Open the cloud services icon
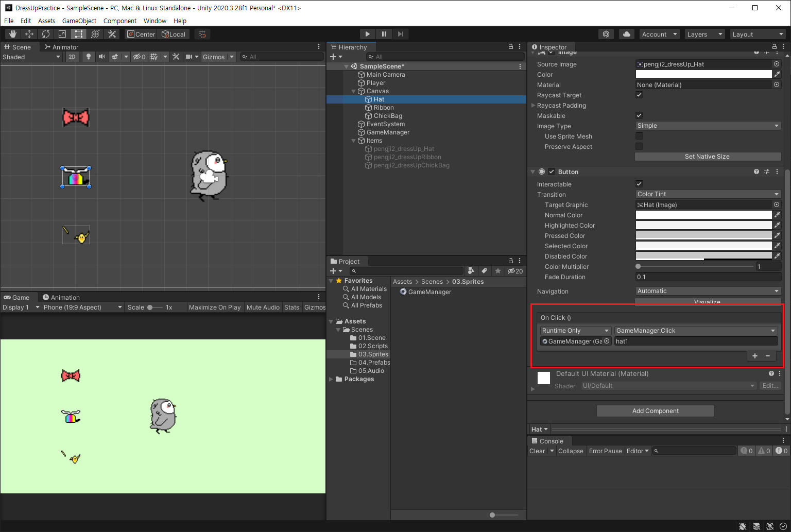Screen dimensions: 791x532 tap(627, 34)
